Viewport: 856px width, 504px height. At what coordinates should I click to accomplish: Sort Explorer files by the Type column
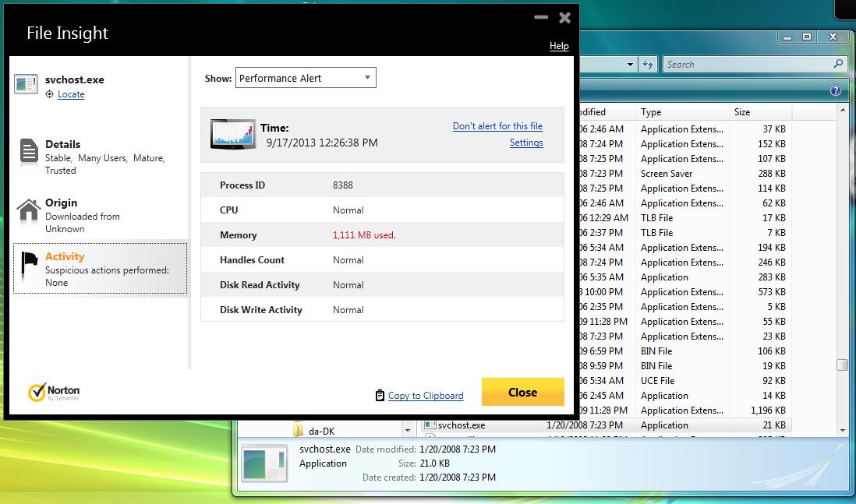(682, 112)
